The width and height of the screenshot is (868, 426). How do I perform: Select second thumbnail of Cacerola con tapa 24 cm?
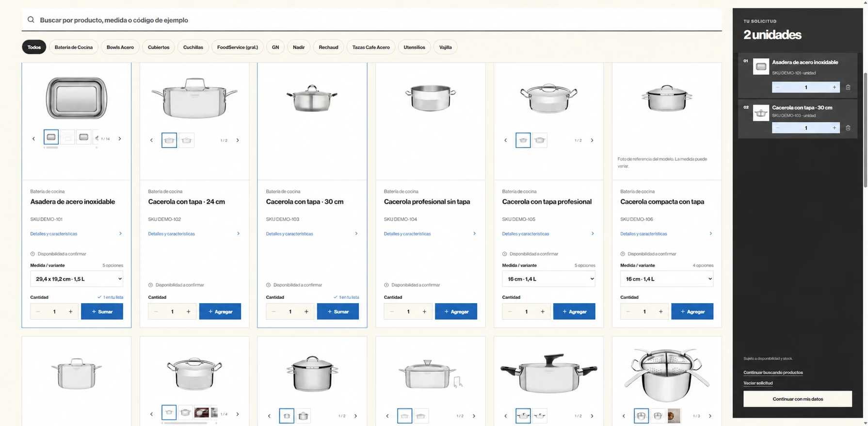click(x=187, y=140)
